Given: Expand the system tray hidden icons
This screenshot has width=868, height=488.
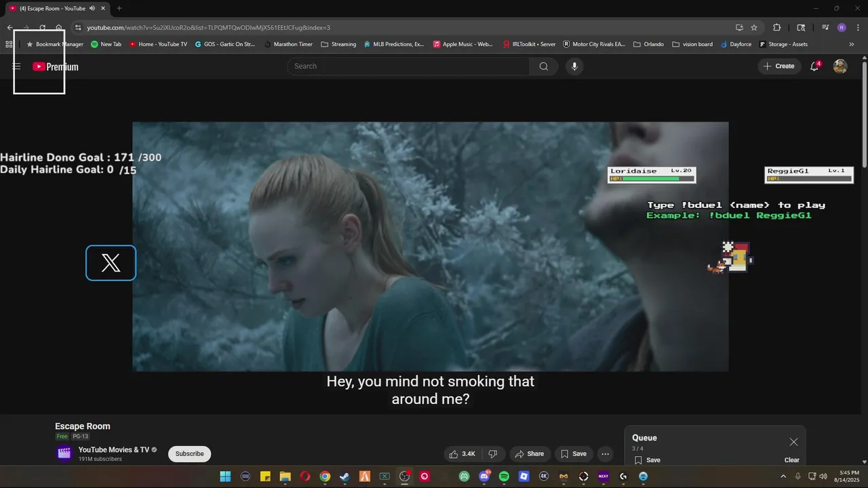Looking at the screenshot, I should tap(783, 476).
